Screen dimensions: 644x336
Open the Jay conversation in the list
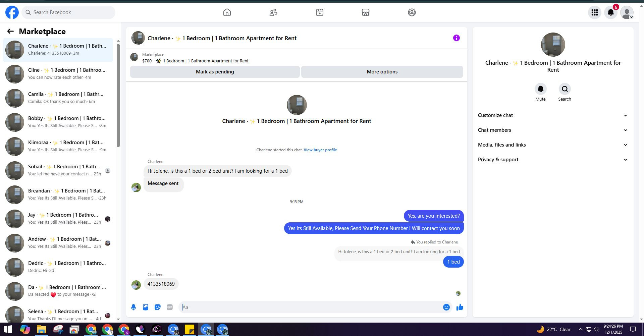pos(58,219)
